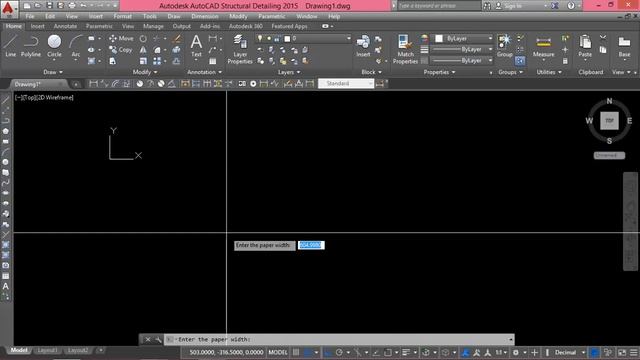
Task: Expand the Block panel
Action: click(371, 72)
